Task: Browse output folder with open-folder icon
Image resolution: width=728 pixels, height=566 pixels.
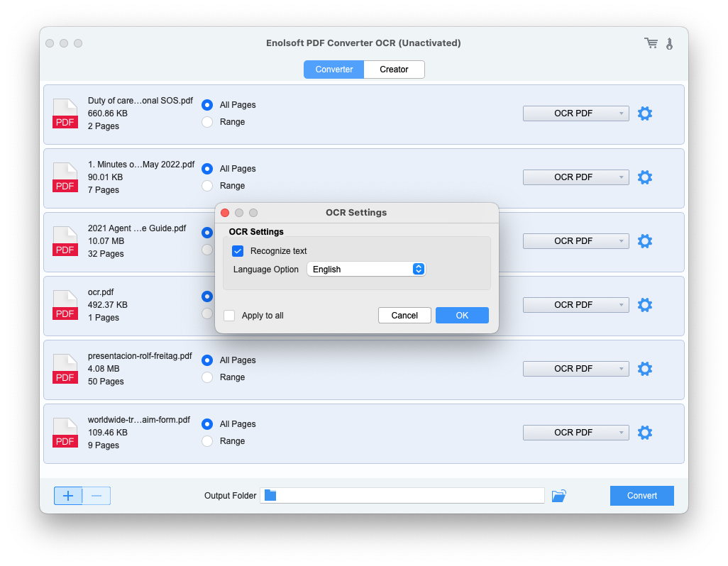Action: coord(559,496)
